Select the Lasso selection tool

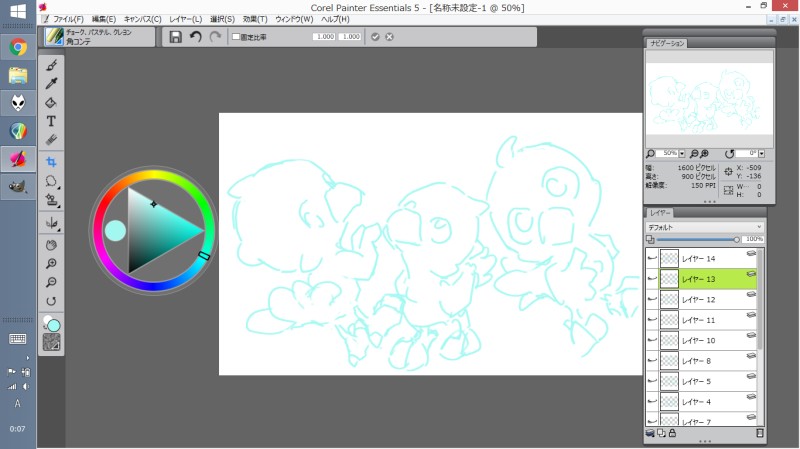tap(51, 181)
